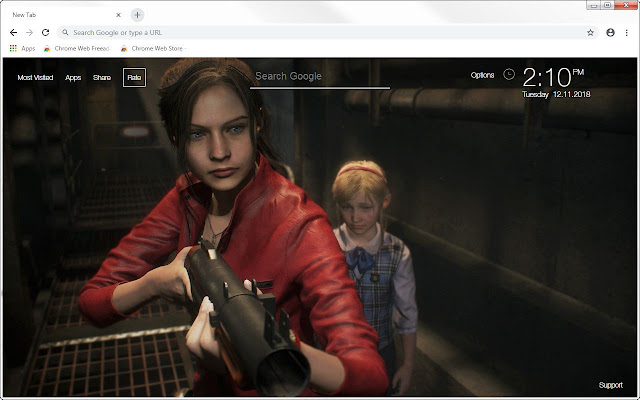The height and width of the screenshot is (400, 640).
Task: Reload the page with the refresh icon
Action: click(45, 32)
